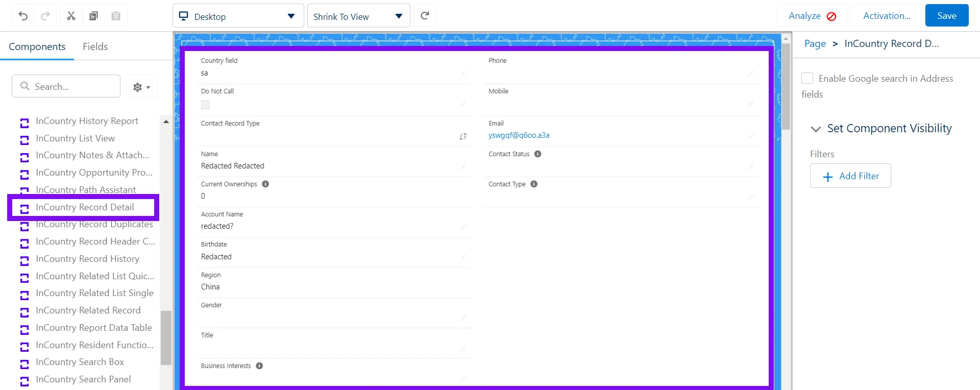Save the page
This screenshot has width=980, height=390.
[x=947, y=16]
